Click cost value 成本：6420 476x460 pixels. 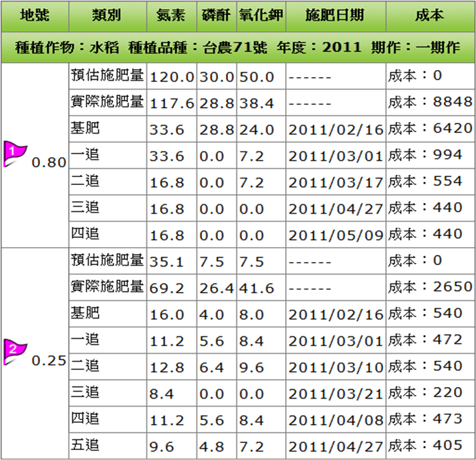430,128
